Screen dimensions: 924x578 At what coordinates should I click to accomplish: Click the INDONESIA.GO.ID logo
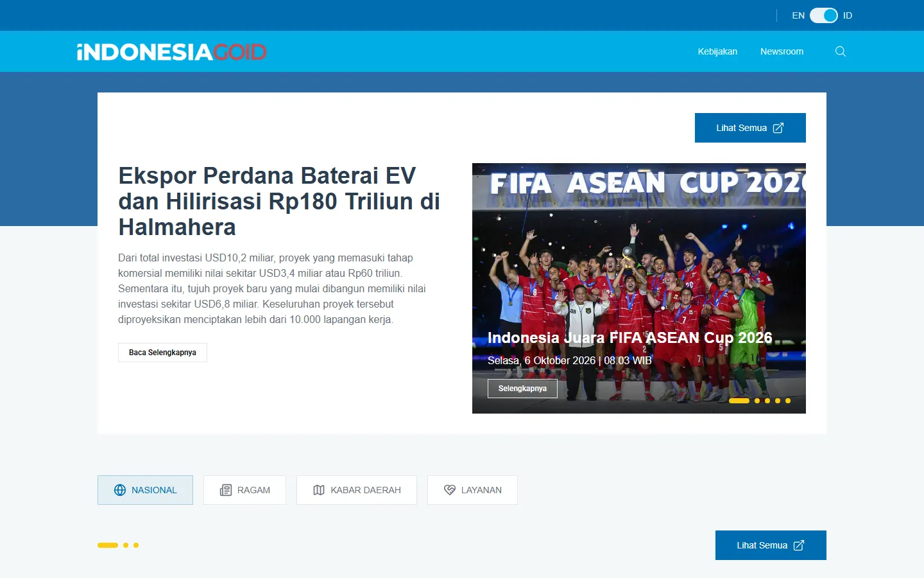click(x=171, y=52)
